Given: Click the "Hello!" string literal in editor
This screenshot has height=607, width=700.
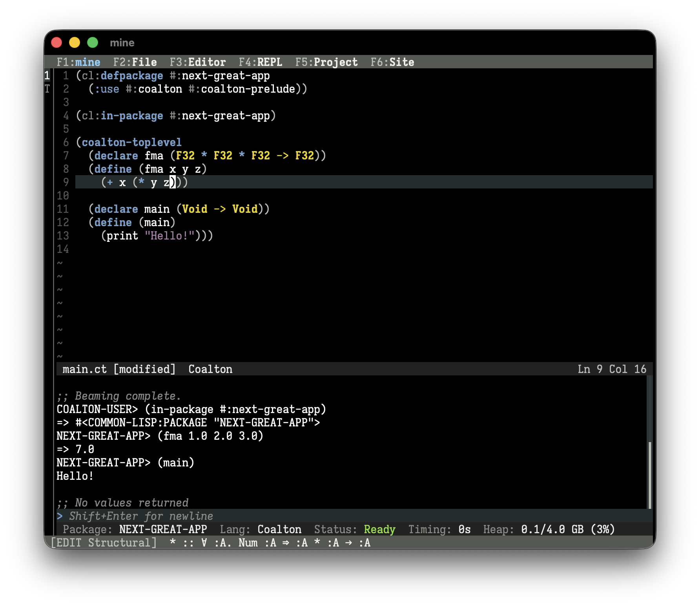Looking at the screenshot, I should click(170, 236).
